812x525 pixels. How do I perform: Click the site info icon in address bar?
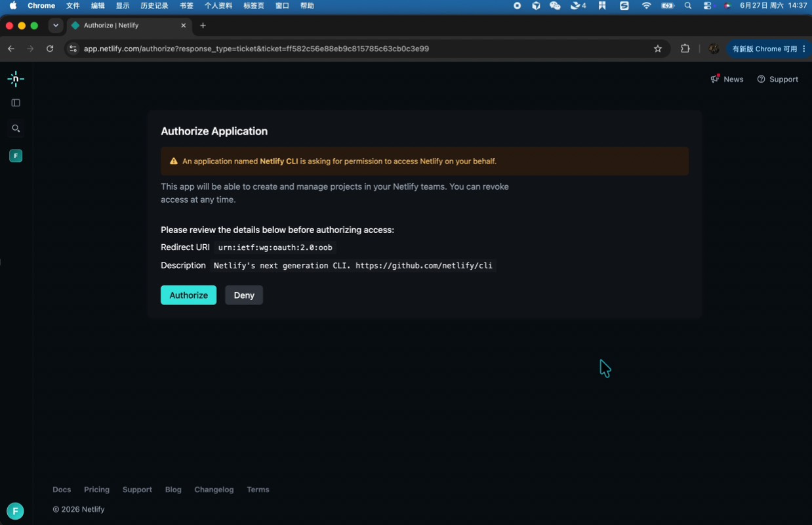[73, 49]
